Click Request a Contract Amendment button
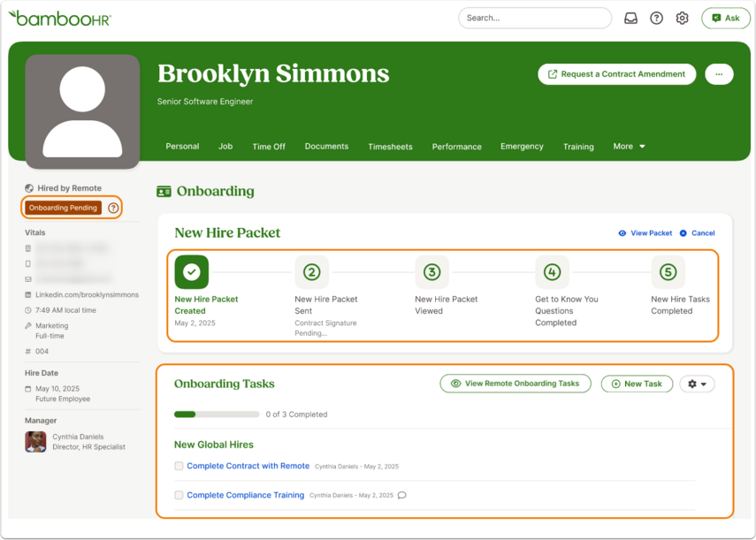Viewport: 756px width, 540px height. [616, 74]
